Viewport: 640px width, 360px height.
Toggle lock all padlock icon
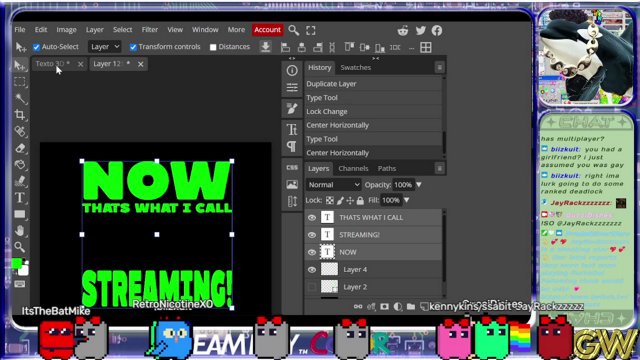pos(360,200)
